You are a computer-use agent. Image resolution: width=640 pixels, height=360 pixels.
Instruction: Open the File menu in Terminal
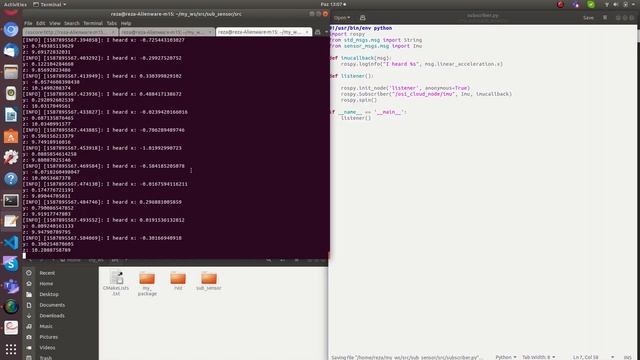[28, 23]
